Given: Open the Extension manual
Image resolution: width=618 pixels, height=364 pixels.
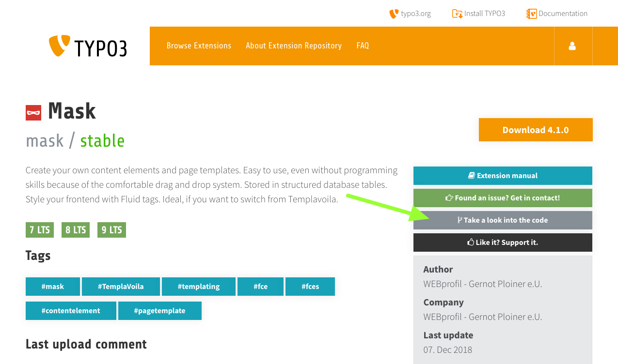Looking at the screenshot, I should 503,176.
